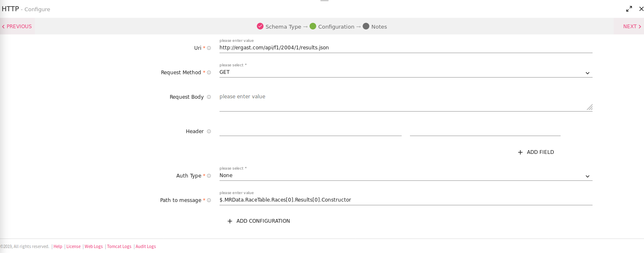Screen dimensions: 644x253
Task: Go back with the PREVIOUS button
Action: [17, 27]
